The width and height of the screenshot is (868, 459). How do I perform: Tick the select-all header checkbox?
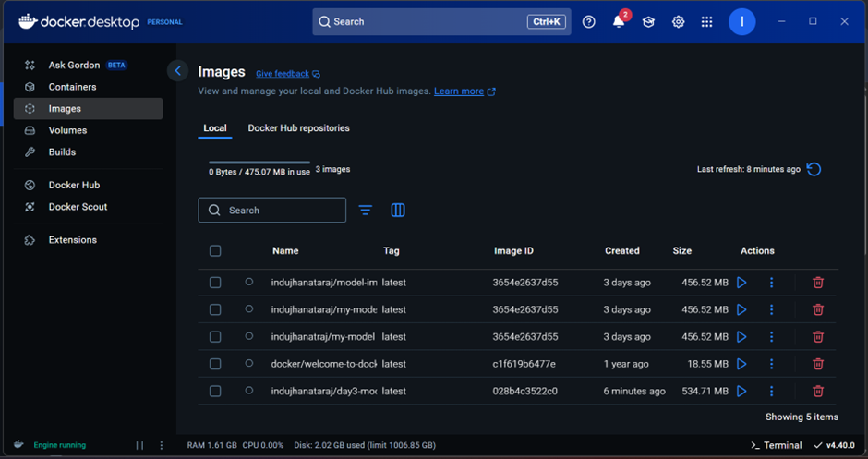coord(215,251)
